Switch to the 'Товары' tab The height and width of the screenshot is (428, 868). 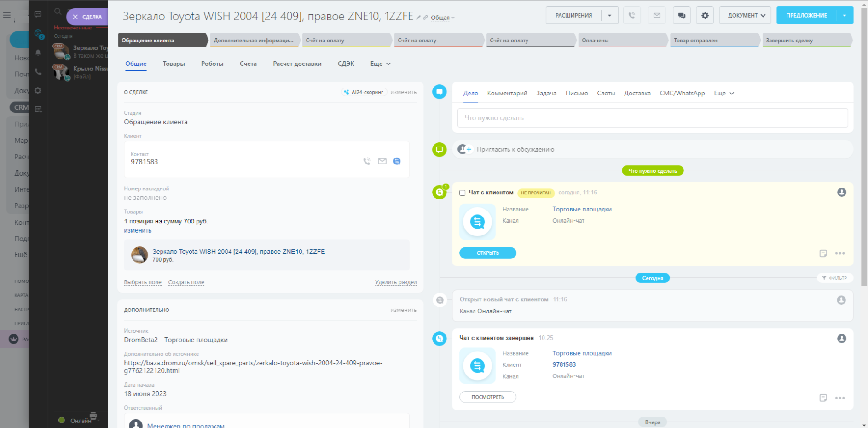tap(174, 64)
